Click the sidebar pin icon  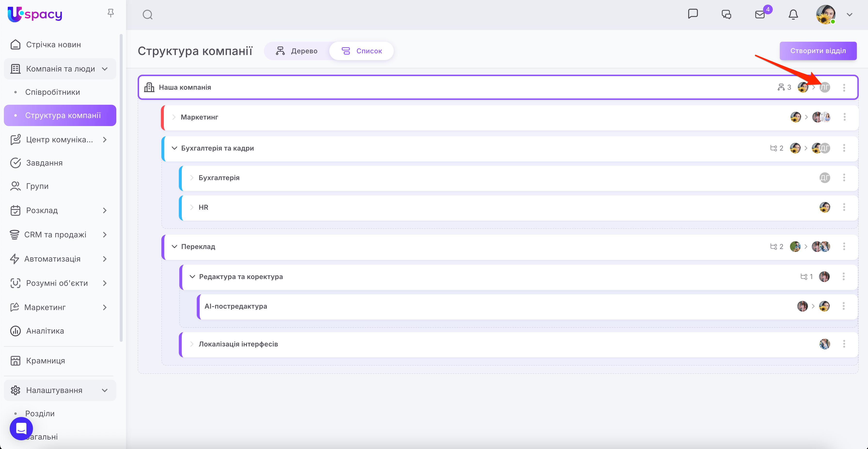(110, 13)
